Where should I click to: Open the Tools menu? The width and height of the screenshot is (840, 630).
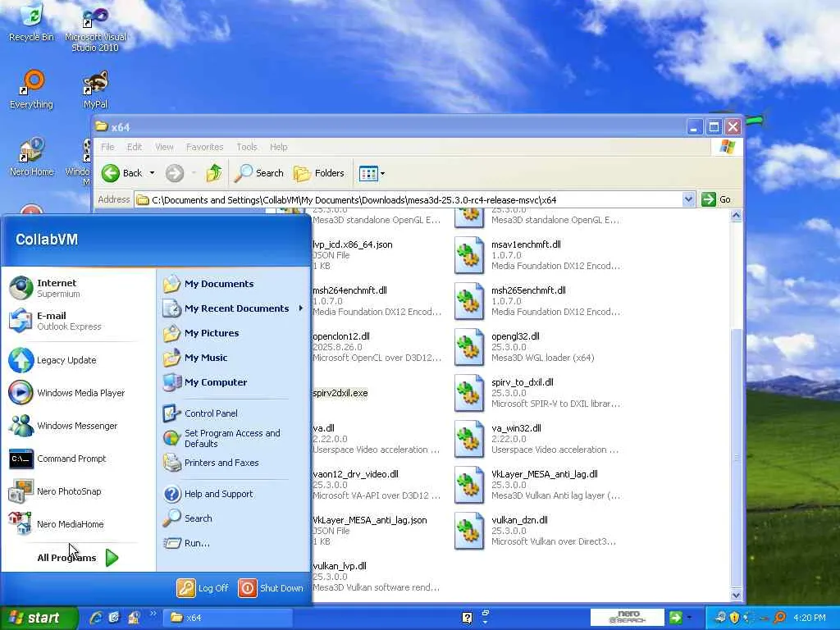click(x=247, y=147)
